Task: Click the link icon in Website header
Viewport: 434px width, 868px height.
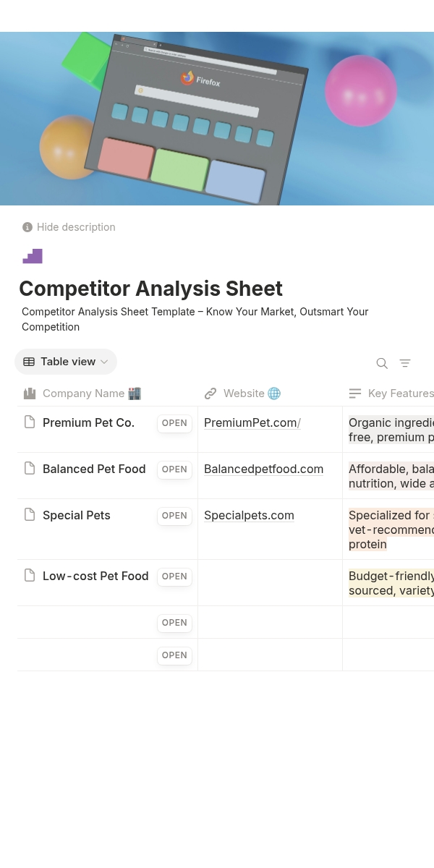Action: [x=210, y=393]
